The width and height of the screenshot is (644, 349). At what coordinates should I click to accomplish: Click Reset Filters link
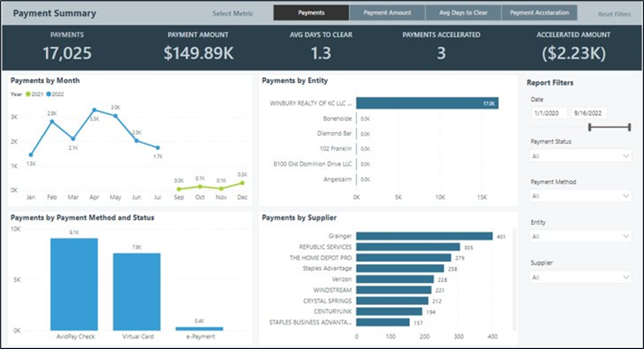coord(614,14)
